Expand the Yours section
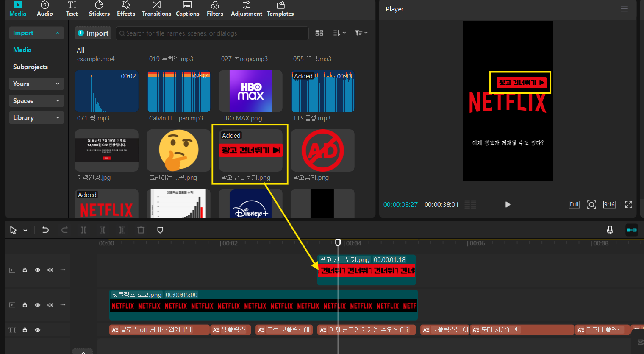 [x=36, y=84]
